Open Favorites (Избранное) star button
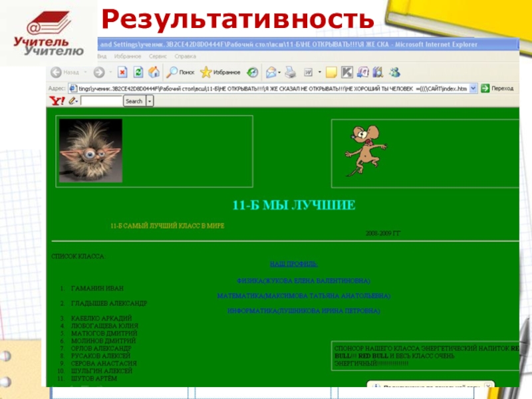The height and width of the screenshot is (399, 532). pos(220,72)
